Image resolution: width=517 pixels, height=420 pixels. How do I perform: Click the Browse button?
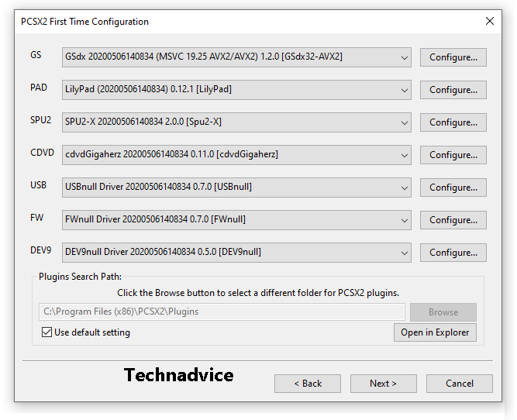443,312
